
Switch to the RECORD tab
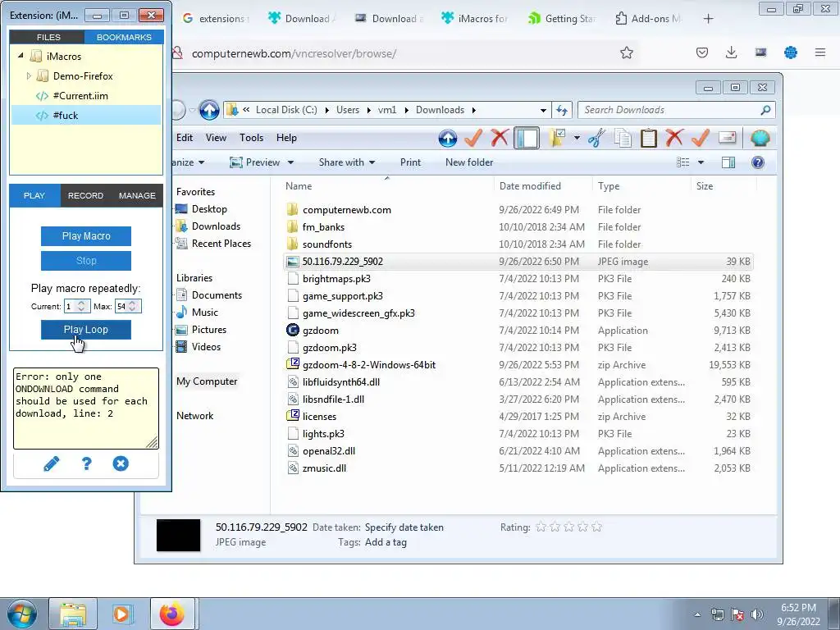[85, 195]
